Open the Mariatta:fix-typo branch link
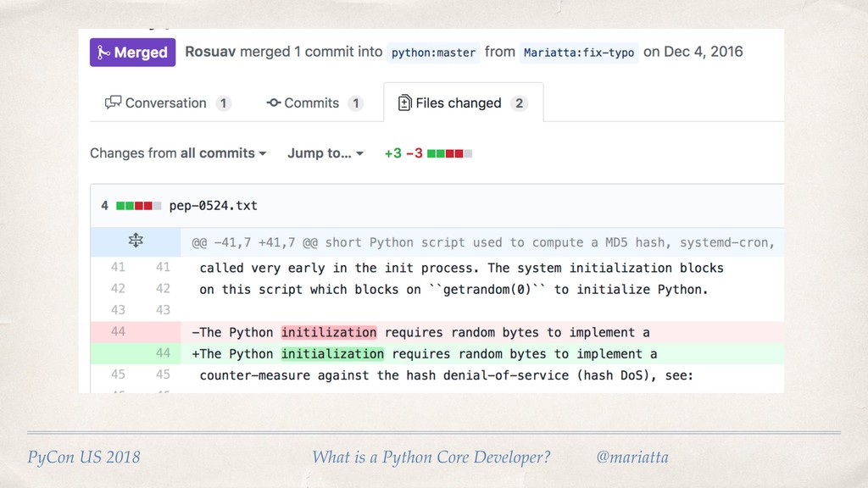This screenshot has height=488, width=868. [579, 53]
